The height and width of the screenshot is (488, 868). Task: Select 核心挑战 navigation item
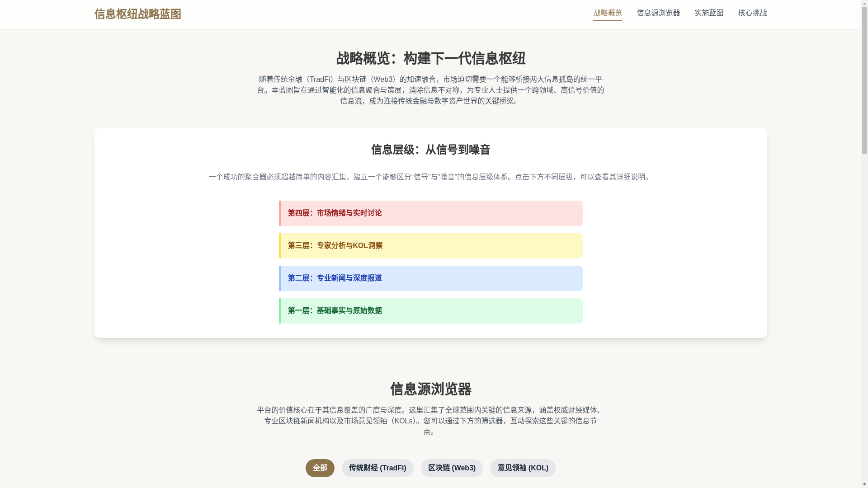point(752,13)
